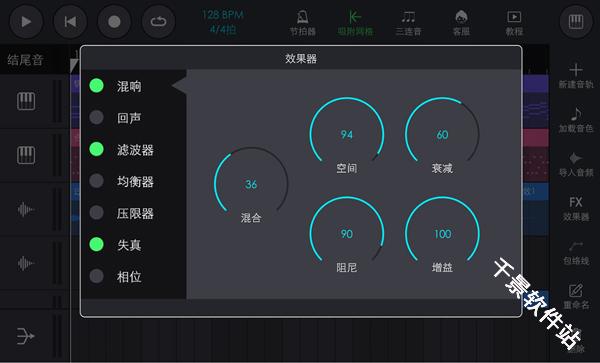Click the 空间 space knob at 94
Viewport: 600px width, 363px height.
coord(347,134)
